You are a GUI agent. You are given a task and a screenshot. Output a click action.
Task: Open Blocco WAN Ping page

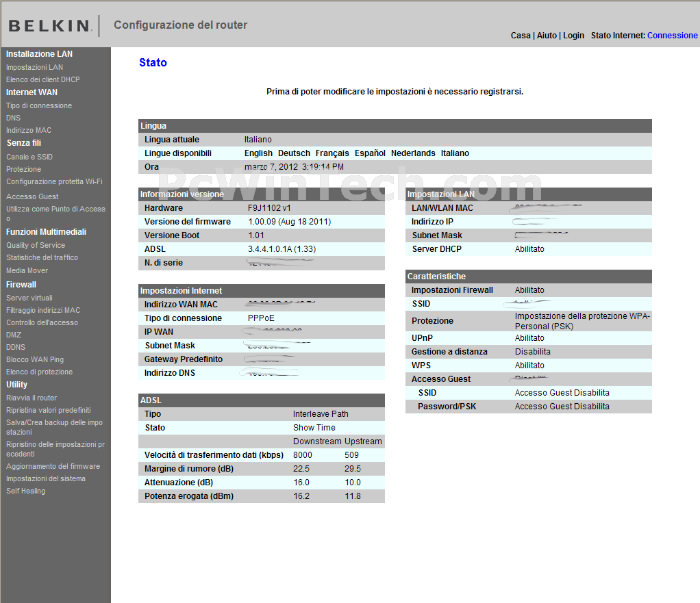(35, 359)
